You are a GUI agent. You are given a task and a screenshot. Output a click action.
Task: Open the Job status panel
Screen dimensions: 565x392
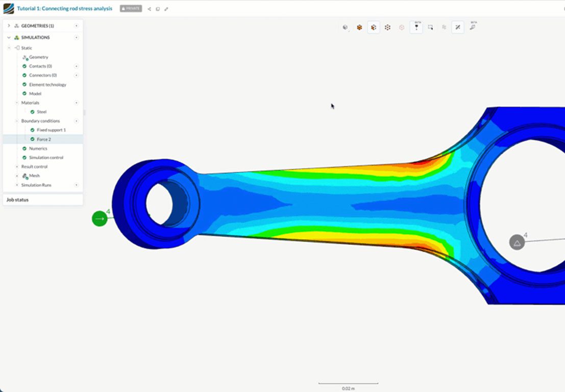point(18,200)
